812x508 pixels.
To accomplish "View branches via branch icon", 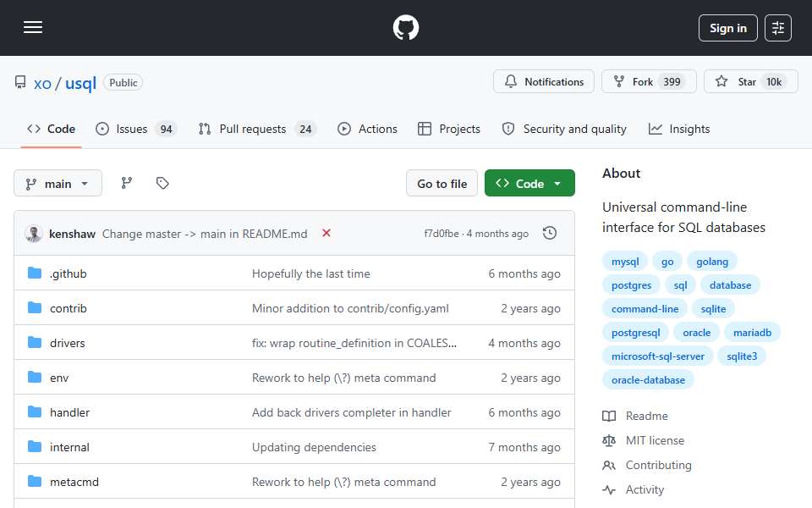I will (127, 183).
